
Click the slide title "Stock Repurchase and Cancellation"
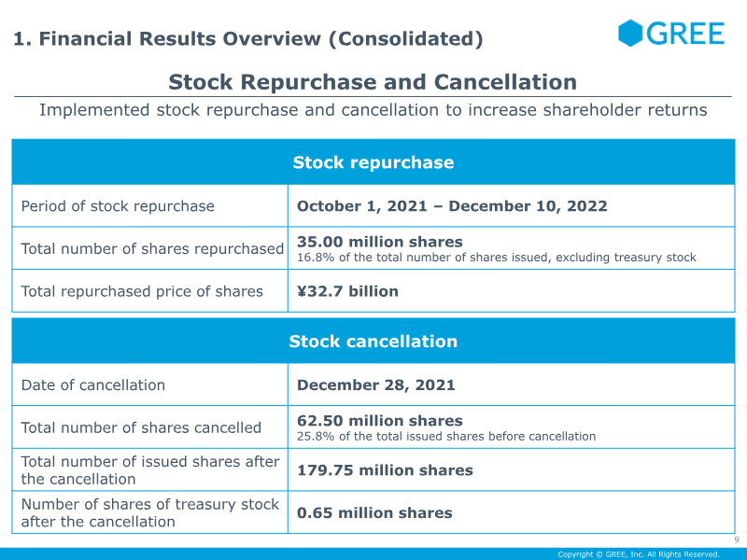[x=373, y=82]
